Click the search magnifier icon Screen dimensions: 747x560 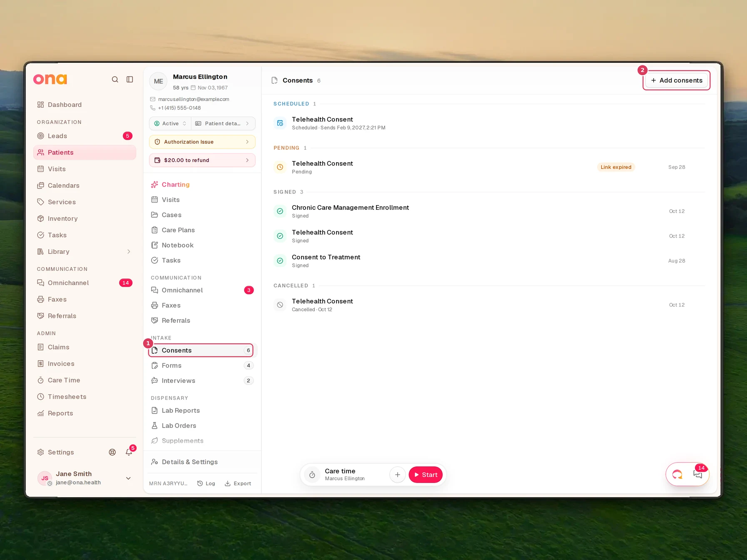point(115,79)
